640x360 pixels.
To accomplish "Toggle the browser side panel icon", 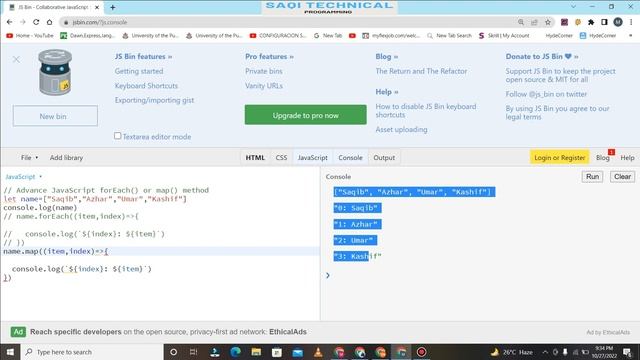I will [x=604, y=22].
